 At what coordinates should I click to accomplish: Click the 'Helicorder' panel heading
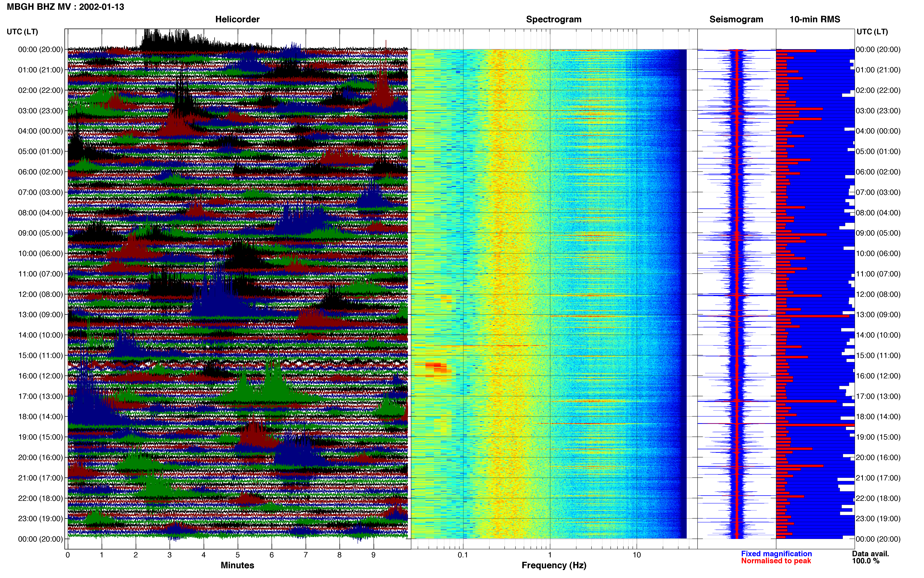pyautogui.click(x=237, y=20)
